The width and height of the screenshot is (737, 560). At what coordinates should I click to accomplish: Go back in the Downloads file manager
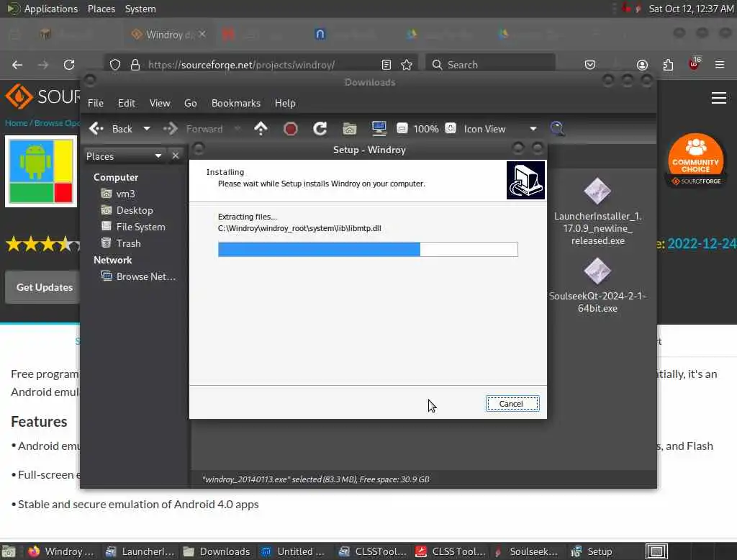[111, 129]
